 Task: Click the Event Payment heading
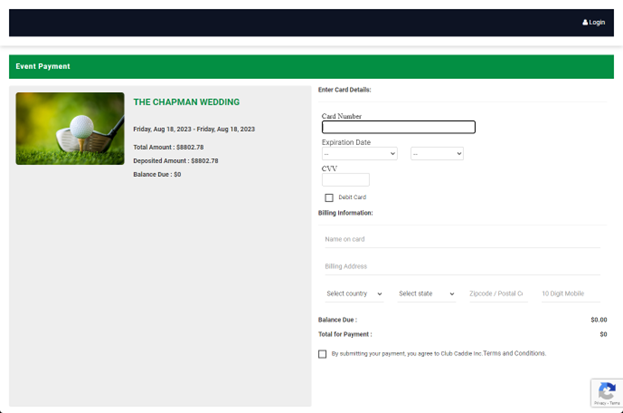[43, 66]
